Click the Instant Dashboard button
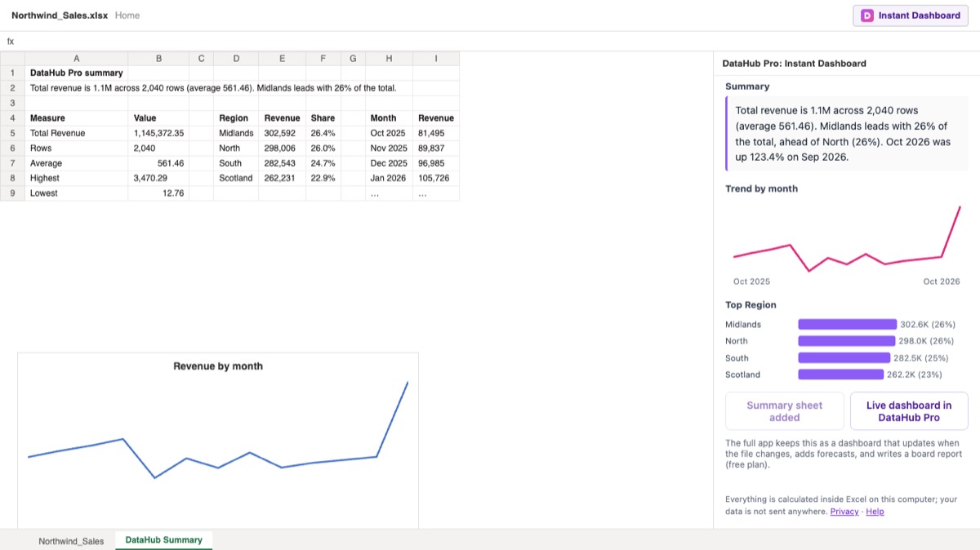Screen dimensions: 980x550 pos(911,16)
